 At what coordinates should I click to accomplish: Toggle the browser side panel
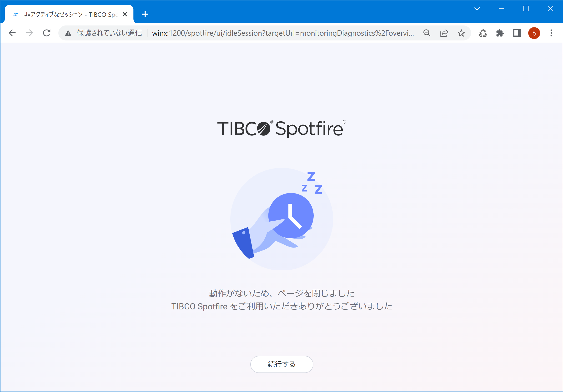tap(517, 33)
